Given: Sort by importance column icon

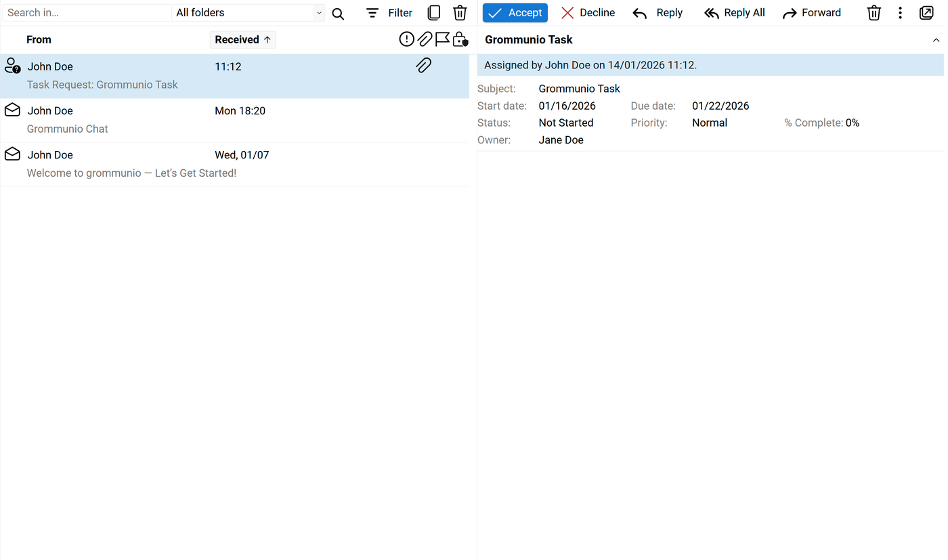Looking at the screenshot, I should click(x=406, y=39).
